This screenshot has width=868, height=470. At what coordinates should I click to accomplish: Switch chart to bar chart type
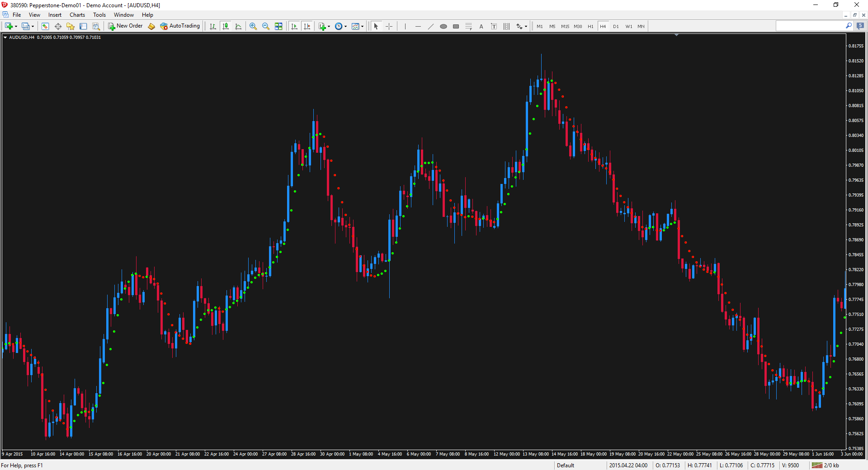pyautogui.click(x=213, y=26)
